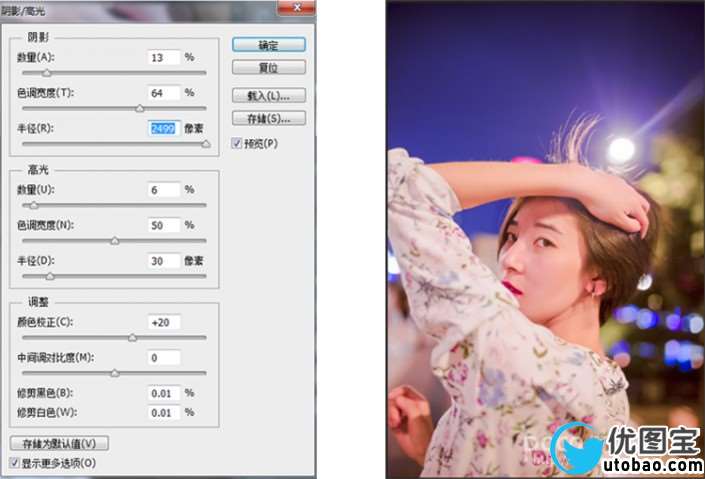Click the 存储(S)... button
Viewport: 705px width, 479px height.
tap(269, 118)
